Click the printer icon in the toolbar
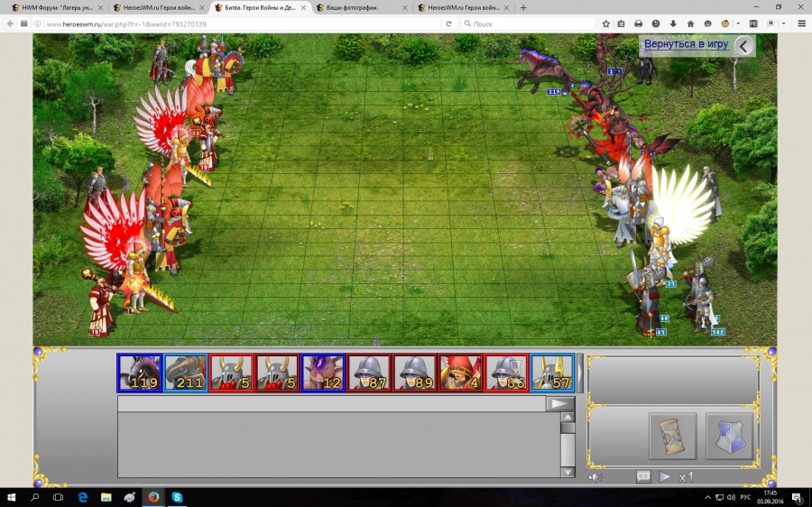 click(638, 23)
